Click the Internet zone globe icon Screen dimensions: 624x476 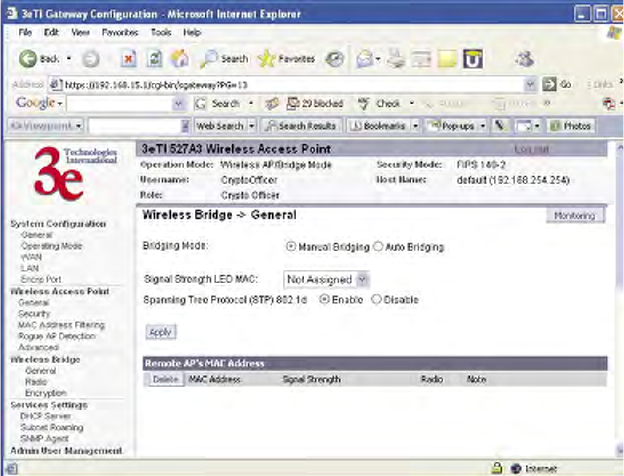516,468
